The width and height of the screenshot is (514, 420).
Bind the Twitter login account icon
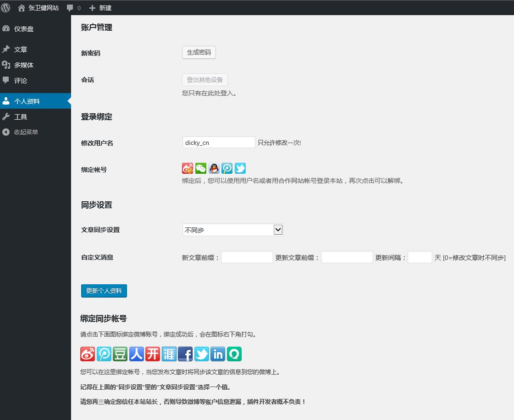[x=240, y=168]
